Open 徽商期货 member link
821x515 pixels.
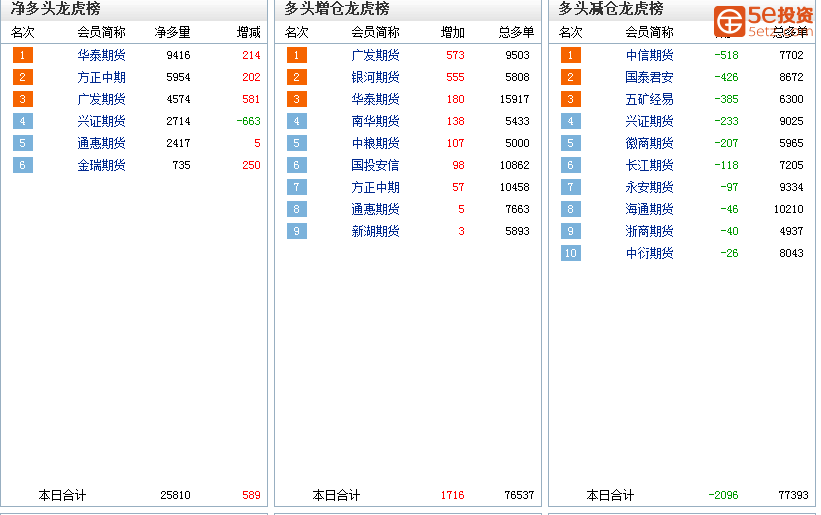(649, 143)
